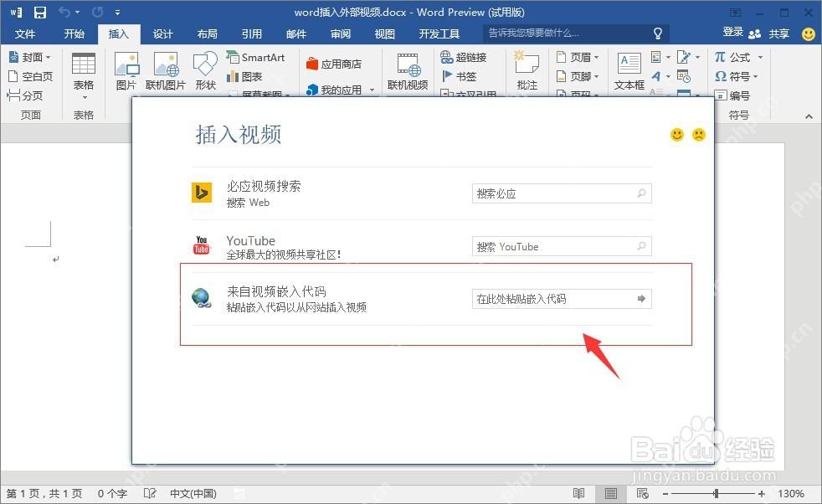Switch to Print Layout view in status bar

pyautogui.click(x=611, y=493)
